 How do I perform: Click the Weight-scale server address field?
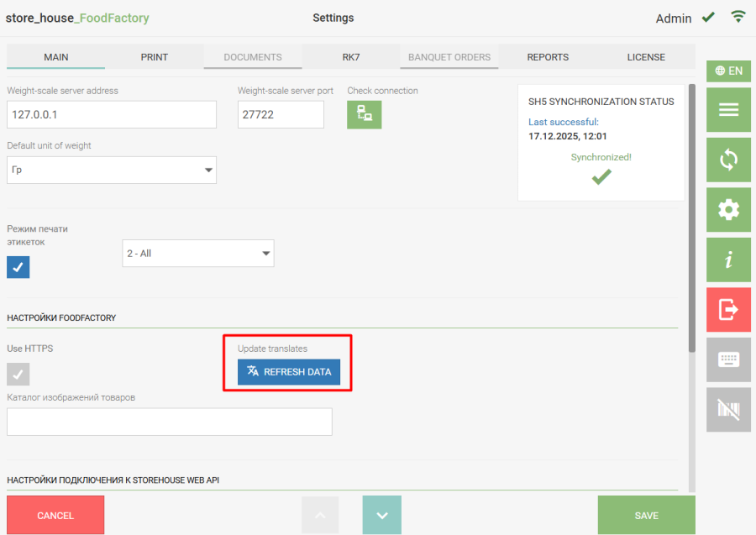pyautogui.click(x=112, y=115)
